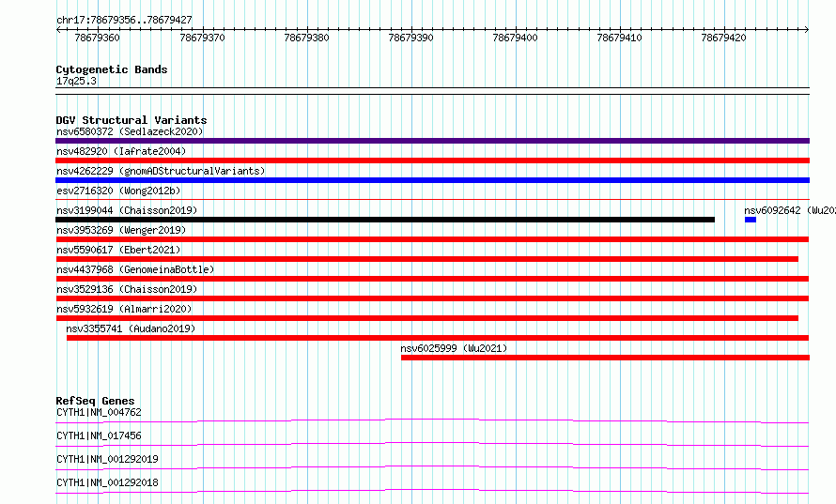The height and width of the screenshot is (504, 836).
Task: Click the small blue nsv6092642 feature
Action: click(751, 220)
